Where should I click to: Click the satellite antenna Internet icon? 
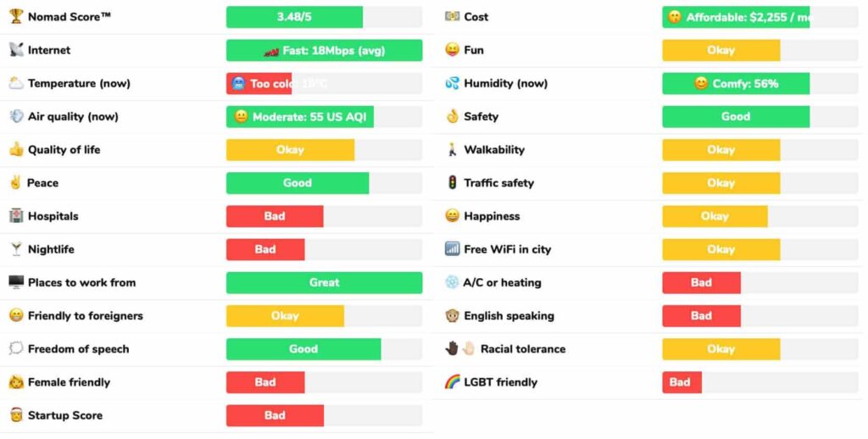[x=16, y=50]
